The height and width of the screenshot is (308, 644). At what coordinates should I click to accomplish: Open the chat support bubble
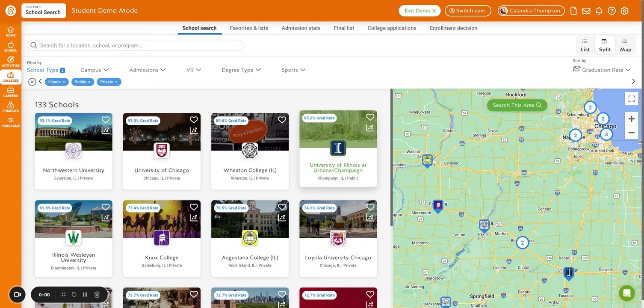627,293
